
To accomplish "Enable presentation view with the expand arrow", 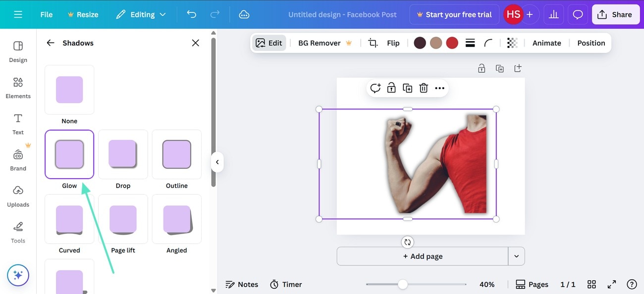I will (x=611, y=284).
